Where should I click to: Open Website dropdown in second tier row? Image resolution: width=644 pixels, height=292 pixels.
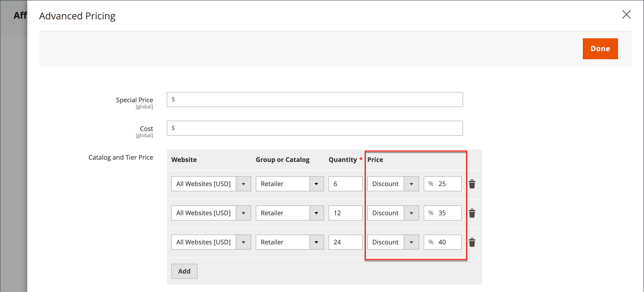point(211,213)
